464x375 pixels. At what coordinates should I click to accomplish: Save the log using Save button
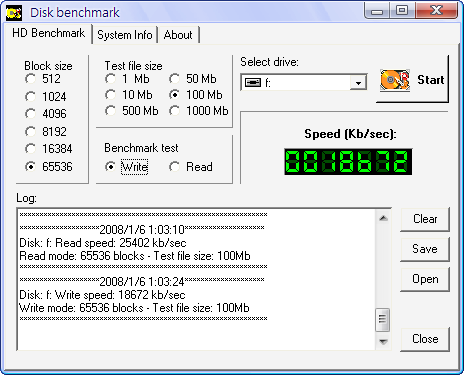coord(425,249)
